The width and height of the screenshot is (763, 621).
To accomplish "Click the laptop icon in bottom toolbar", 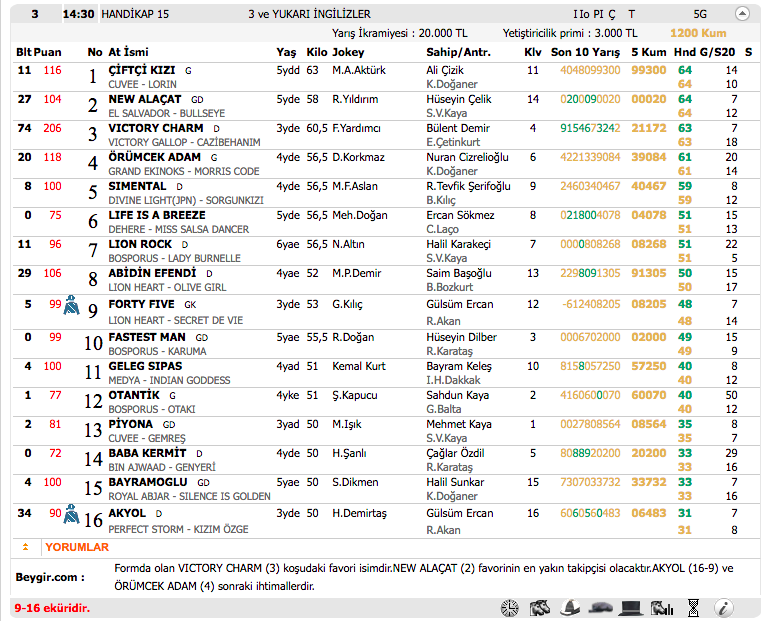I will tap(631, 607).
